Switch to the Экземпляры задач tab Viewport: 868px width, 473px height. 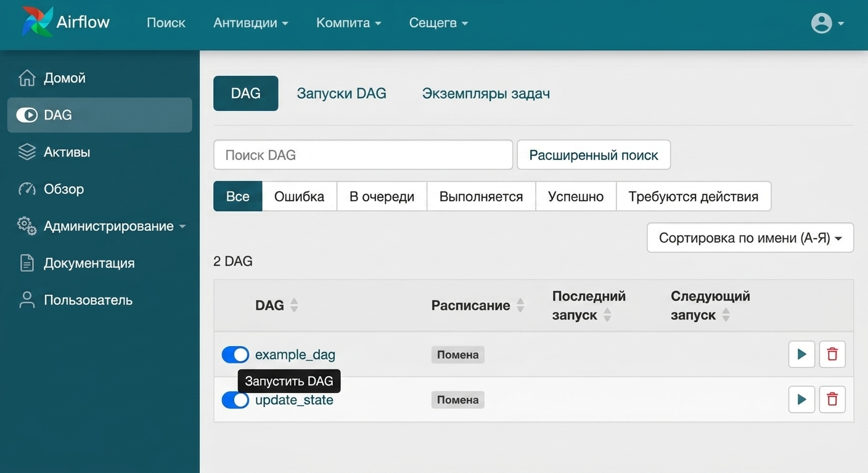click(486, 94)
